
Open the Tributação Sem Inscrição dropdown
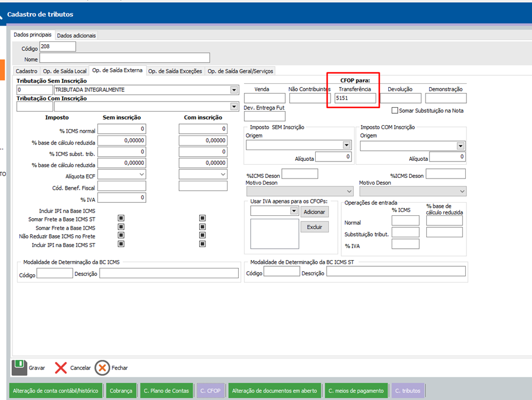click(x=234, y=90)
